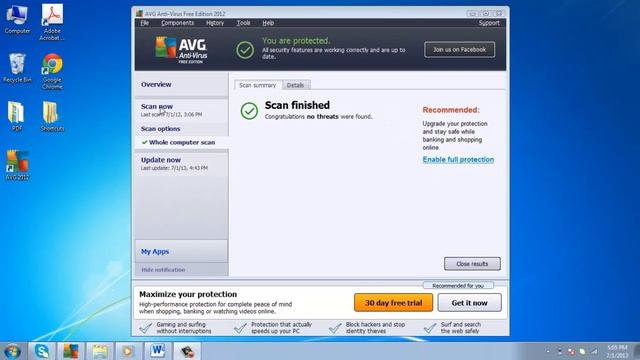The image size is (640, 360).
Task: Open the Computer desktop icon
Action: (x=17, y=19)
